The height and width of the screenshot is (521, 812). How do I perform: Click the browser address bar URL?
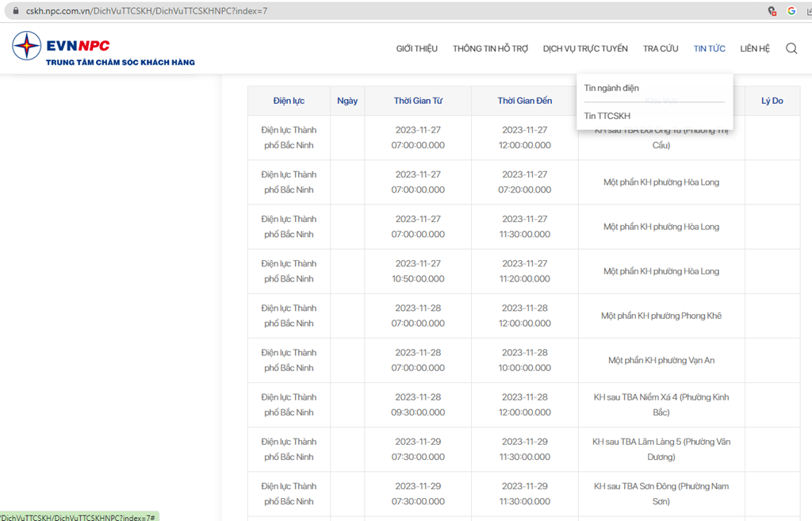point(152,11)
